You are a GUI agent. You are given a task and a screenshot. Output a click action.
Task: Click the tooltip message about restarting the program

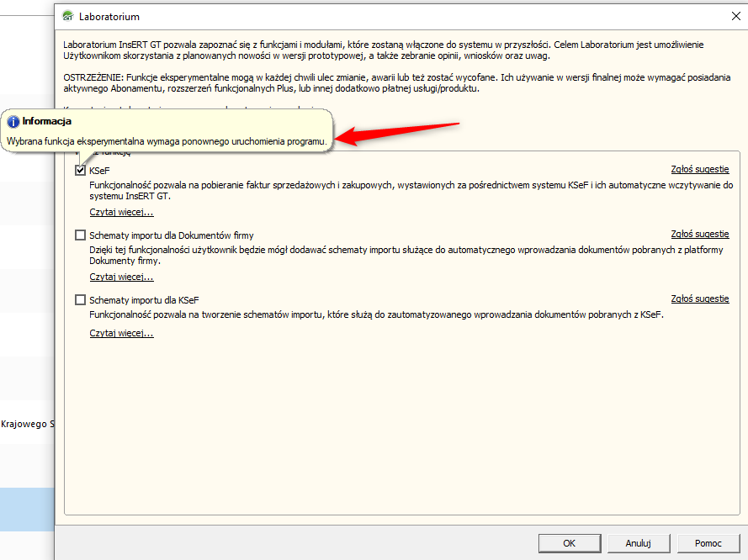167,141
